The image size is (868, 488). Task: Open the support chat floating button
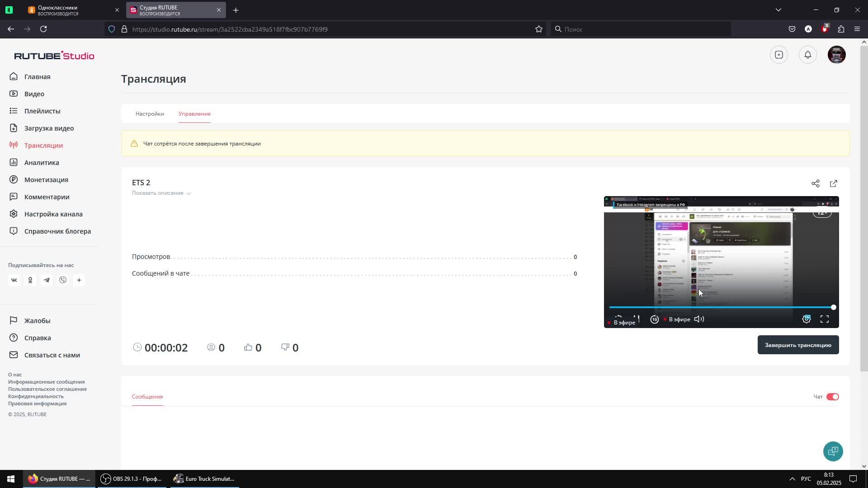(x=833, y=451)
